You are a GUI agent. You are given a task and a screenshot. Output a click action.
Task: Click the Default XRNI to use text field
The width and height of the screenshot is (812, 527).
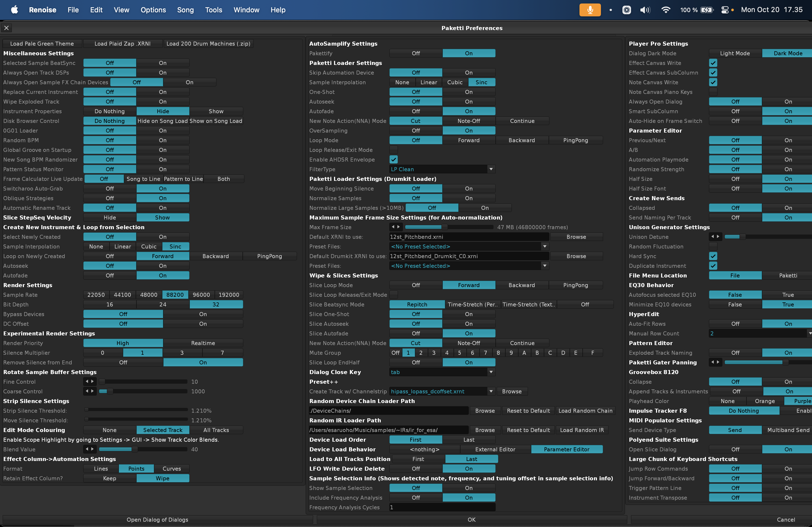(469, 237)
